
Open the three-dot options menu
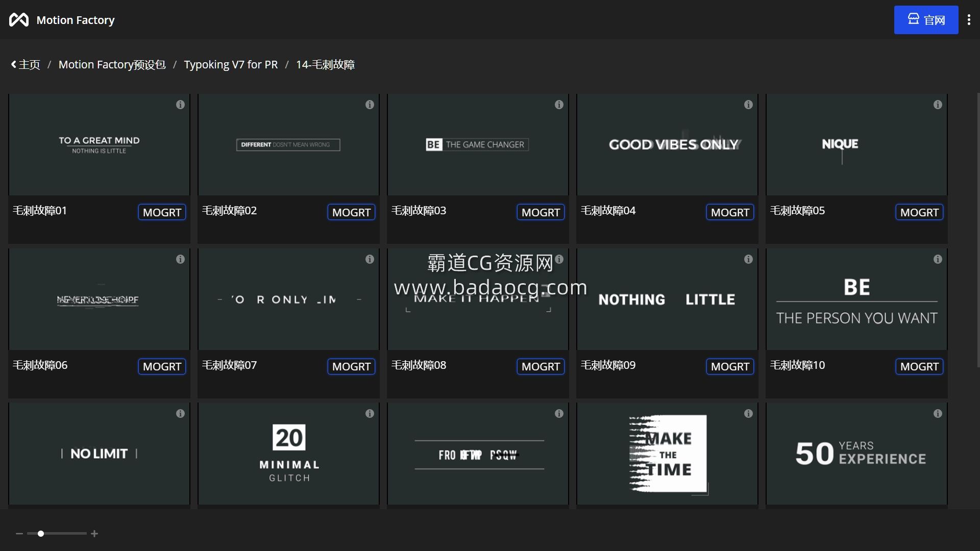pyautogui.click(x=969, y=20)
